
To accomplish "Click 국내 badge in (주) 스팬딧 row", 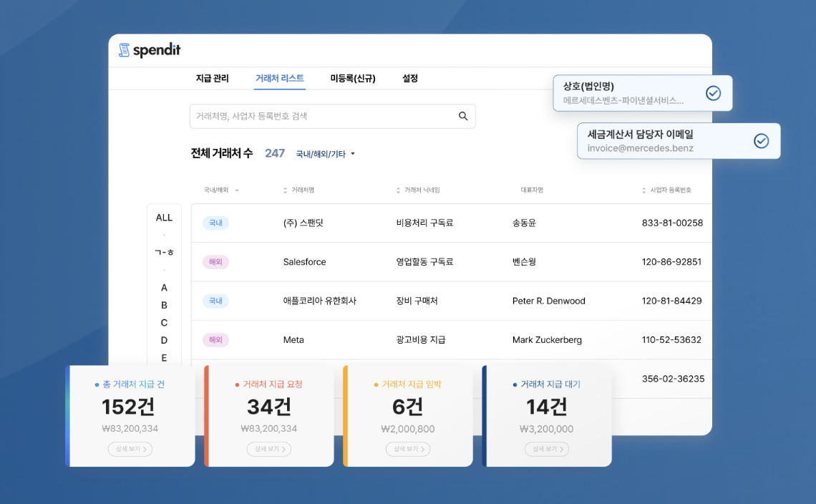I will click(x=215, y=223).
